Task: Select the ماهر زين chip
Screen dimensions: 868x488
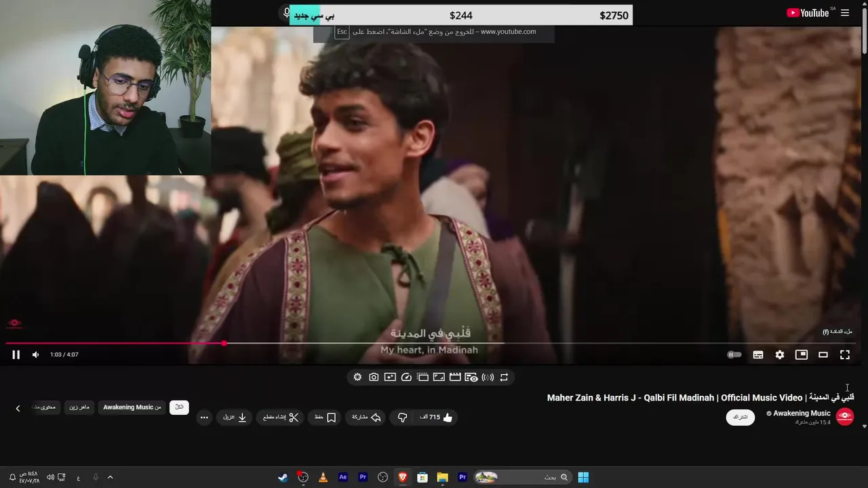Action: pyautogui.click(x=79, y=407)
